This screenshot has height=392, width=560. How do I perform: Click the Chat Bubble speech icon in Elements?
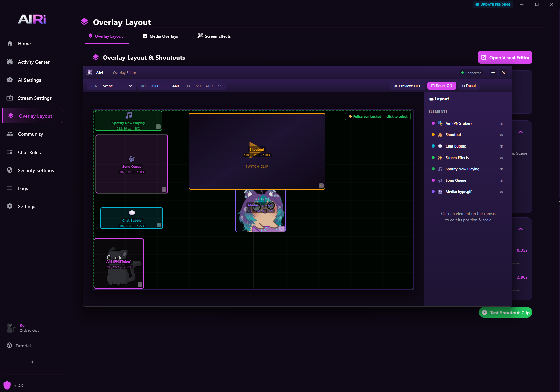click(440, 146)
